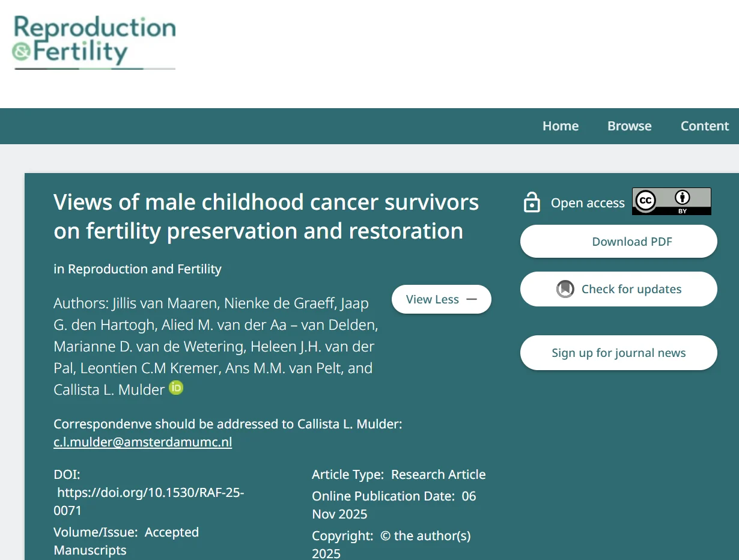739x560 pixels.
Task: Open the Content menu
Action: pyautogui.click(x=704, y=126)
